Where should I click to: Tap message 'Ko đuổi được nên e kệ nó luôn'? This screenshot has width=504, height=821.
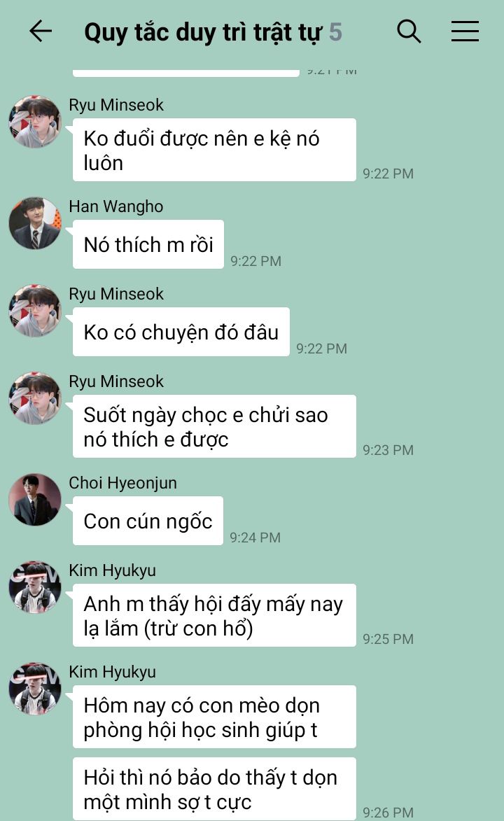point(214,150)
